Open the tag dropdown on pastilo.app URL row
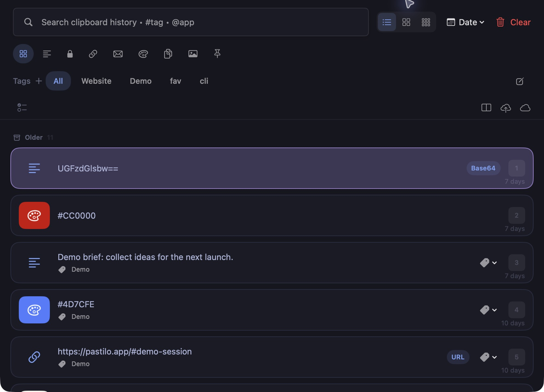This screenshot has height=392, width=544. pyautogui.click(x=488, y=357)
